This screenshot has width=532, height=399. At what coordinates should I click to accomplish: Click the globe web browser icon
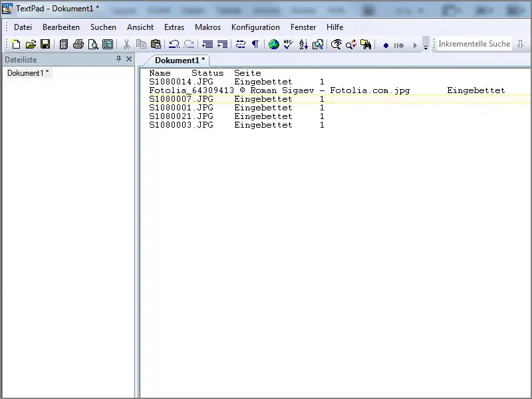coord(274,45)
